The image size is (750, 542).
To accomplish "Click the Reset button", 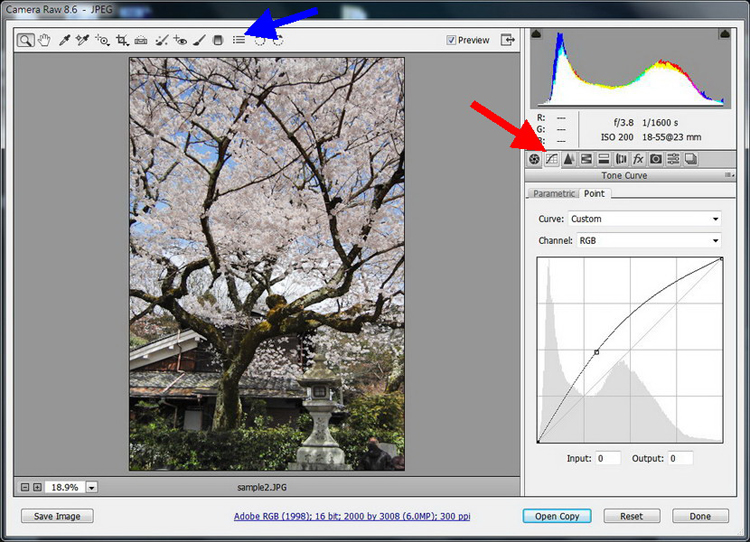I will 631,516.
